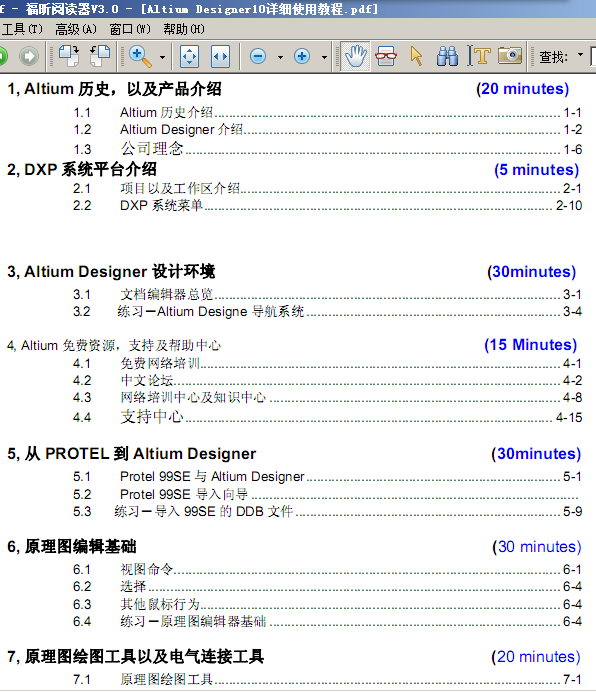
Task: Click entry 5.2 Protel 99SE 导入向导
Action: click(x=327, y=494)
